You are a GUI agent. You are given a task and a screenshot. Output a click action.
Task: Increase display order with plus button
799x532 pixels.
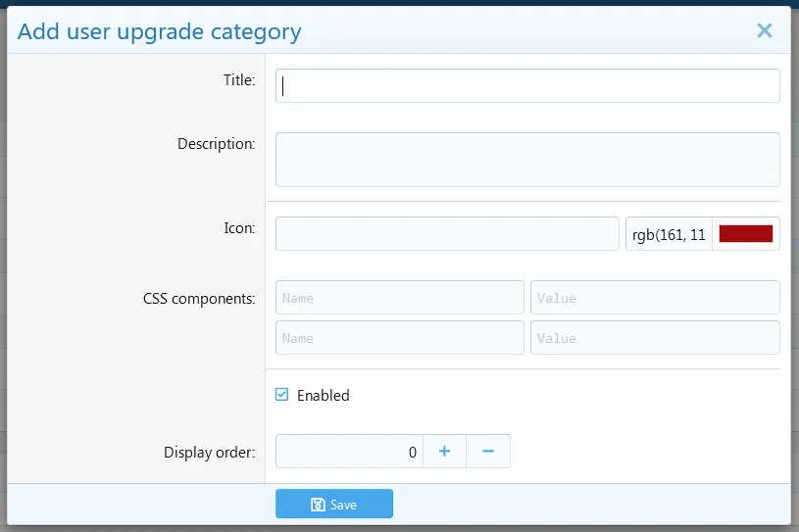coord(444,452)
